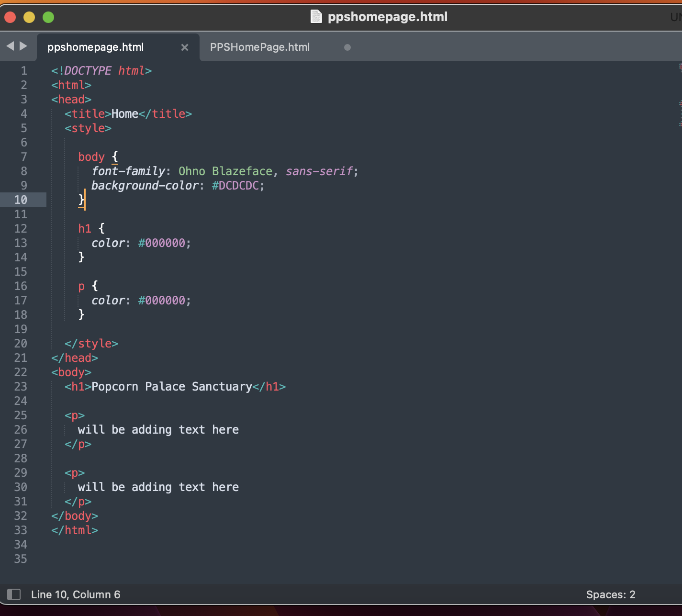The height and width of the screenshot is (616, 682).
Task: Select the ppshomepage.html tab
Action: [96, 47]
